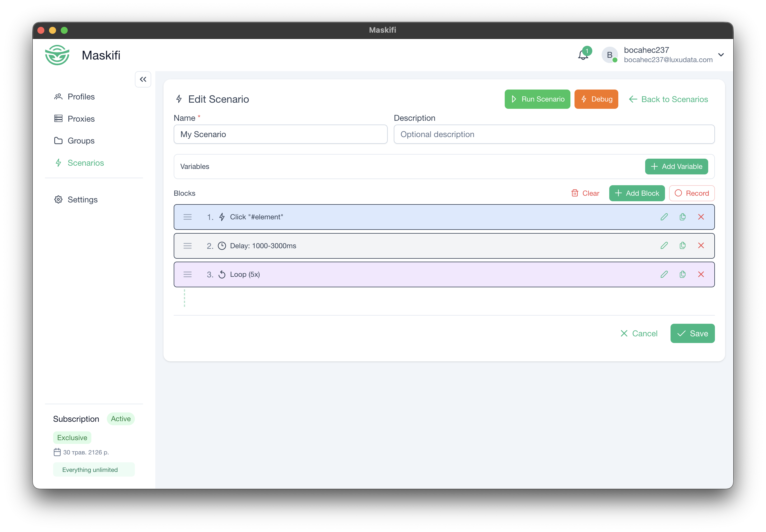Click the Active subscription badge
766x532 pixels.
pyautogui.click(x=121, y=419)
